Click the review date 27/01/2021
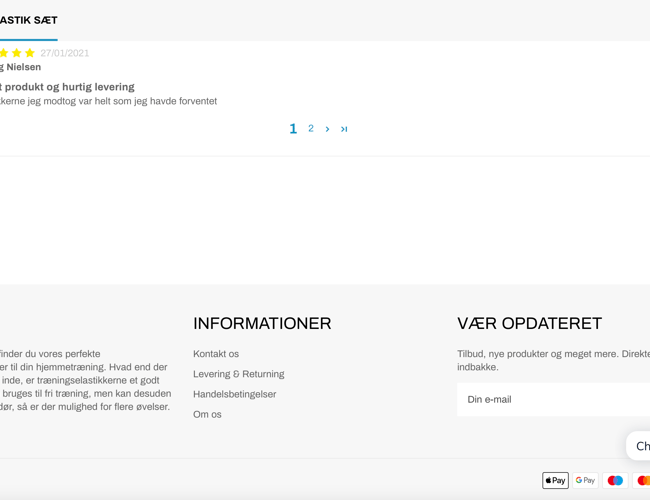 point(65,53)
